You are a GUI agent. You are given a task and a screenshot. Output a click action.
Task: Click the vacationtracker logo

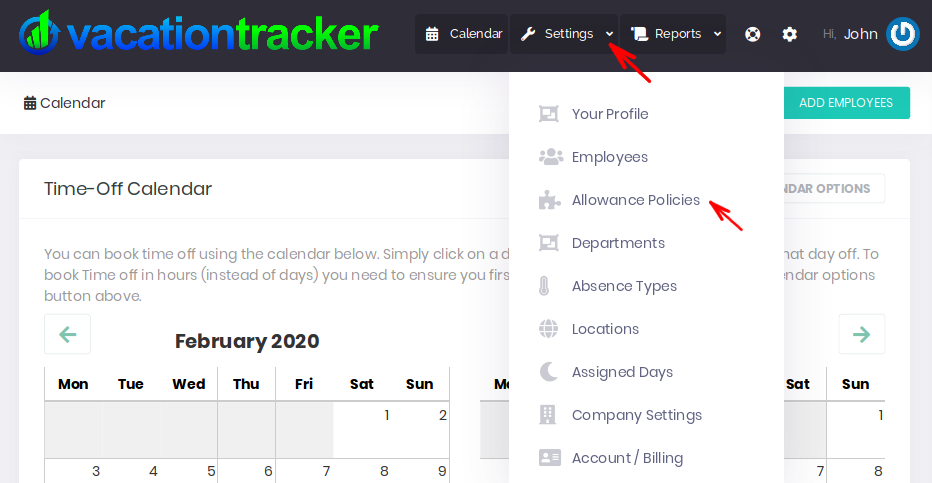tap(198, 34)
